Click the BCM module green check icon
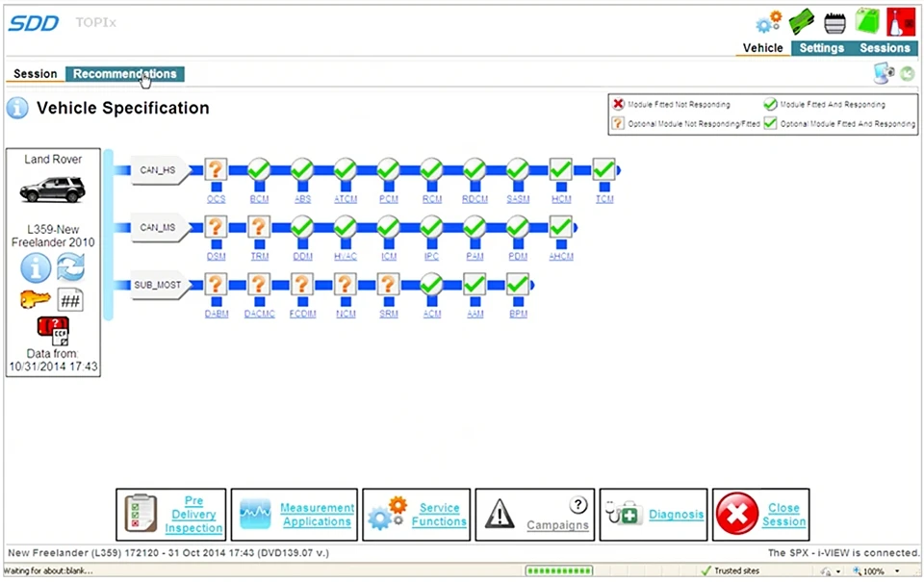 pyautogui.click(x=259, y=169)
